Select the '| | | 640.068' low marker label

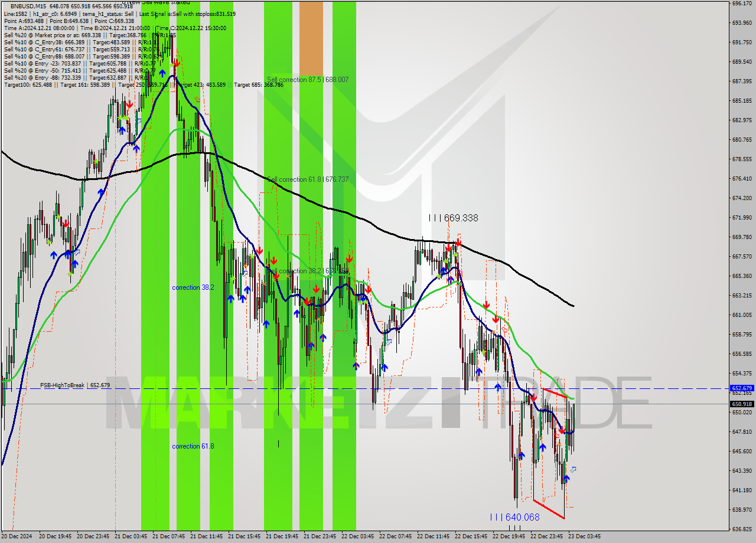coord(515,517)
